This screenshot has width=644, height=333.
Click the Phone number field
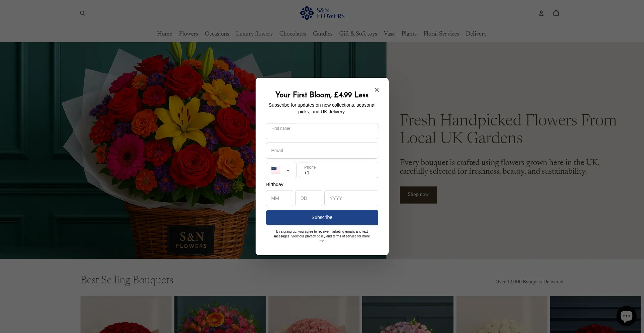point(338,170)
